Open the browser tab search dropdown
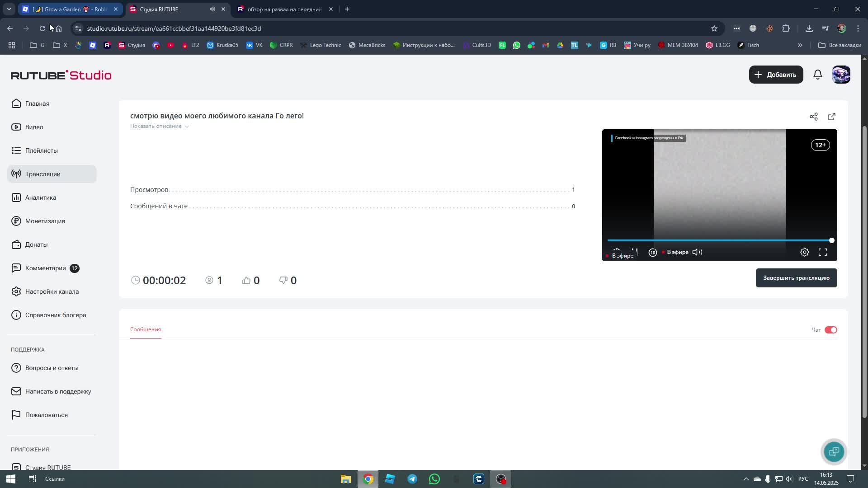Viewport: 868px width, 488px height. (x=9, y=9)
